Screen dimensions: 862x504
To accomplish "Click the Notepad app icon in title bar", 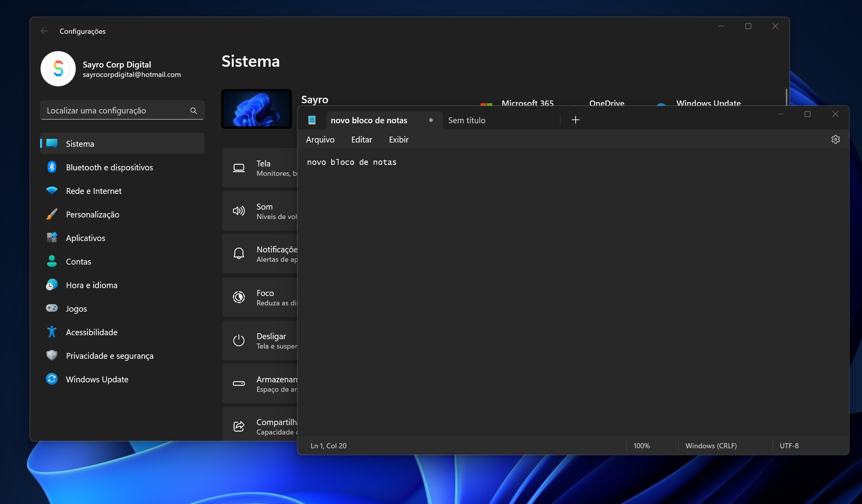I will (312, 120).
